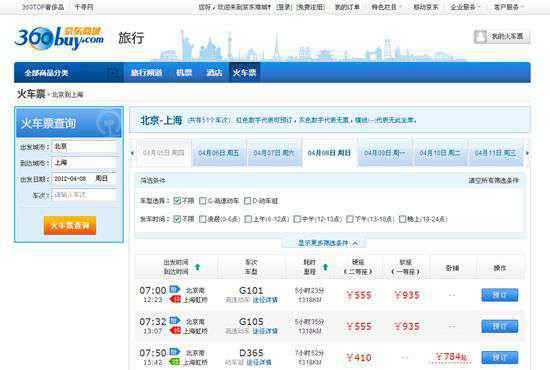Click the right arrow after the date tabs
The image size is (550, 370).
[527, 153]
